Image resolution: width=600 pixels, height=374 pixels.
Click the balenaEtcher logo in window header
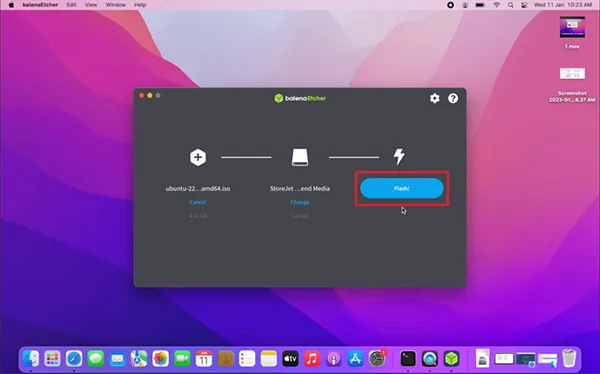tap(300, 98)
